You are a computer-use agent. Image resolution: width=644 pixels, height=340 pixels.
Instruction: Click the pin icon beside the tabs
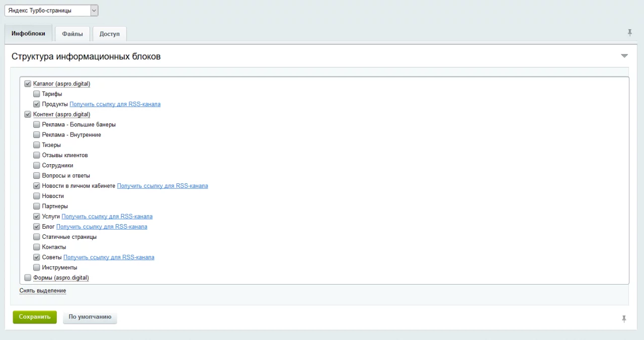pos(629,33)
